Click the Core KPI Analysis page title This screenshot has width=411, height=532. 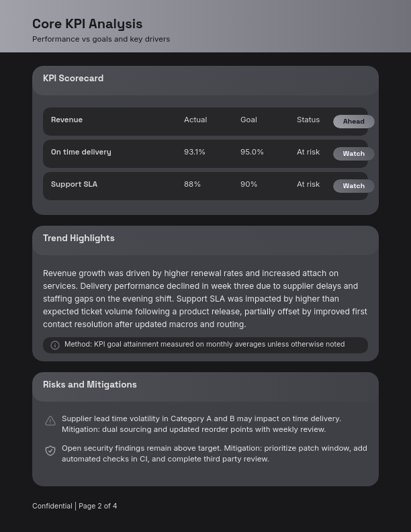[x=87, y=24]
